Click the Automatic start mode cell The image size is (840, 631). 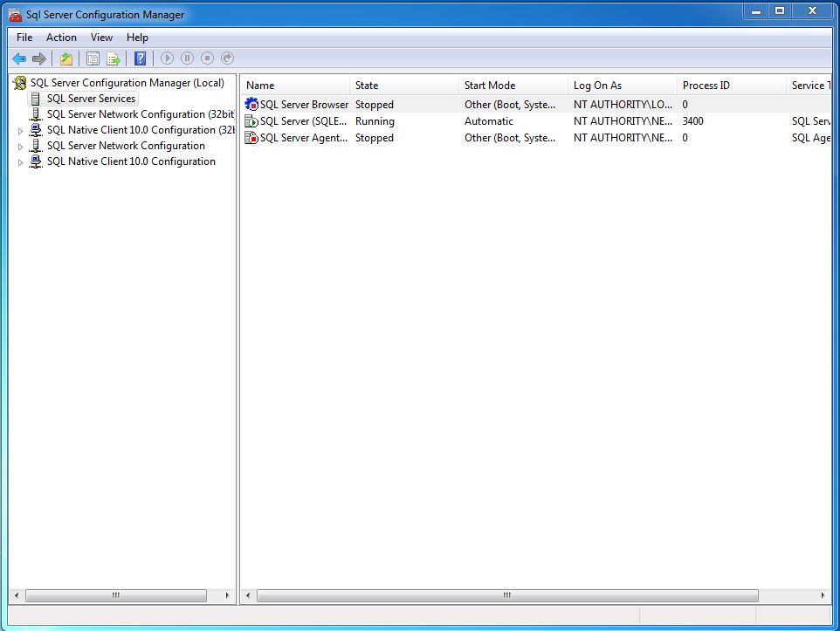tap(489, 121)
